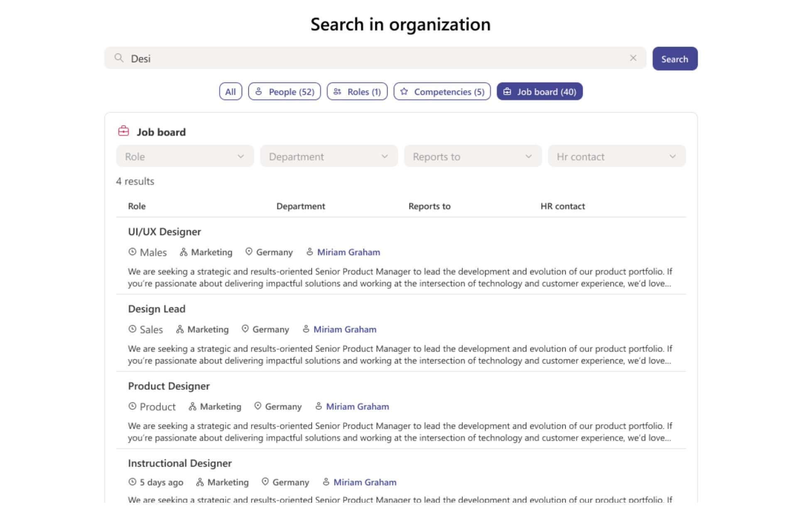This screenshot has width=812, height=506.
Task: Expand the Department filter dropdown
Action: 329,157
